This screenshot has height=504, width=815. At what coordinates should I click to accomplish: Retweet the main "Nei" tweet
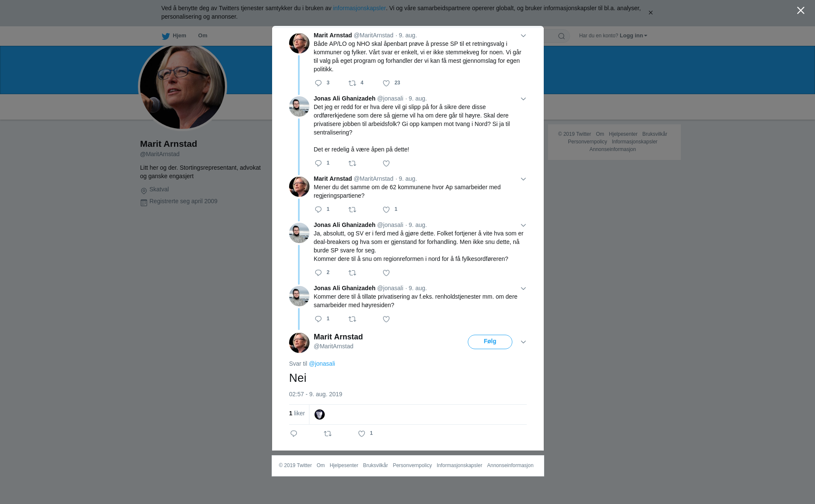pos(328,434)
